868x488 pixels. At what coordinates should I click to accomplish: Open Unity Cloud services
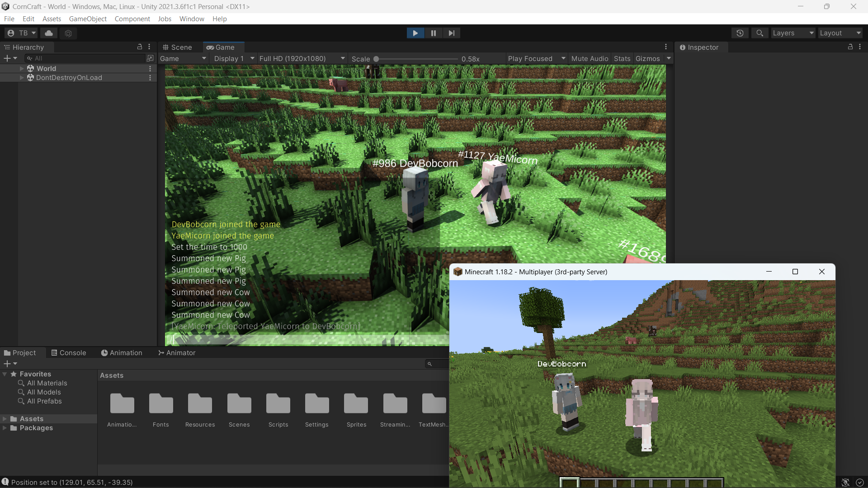click(x=48, y=33)
